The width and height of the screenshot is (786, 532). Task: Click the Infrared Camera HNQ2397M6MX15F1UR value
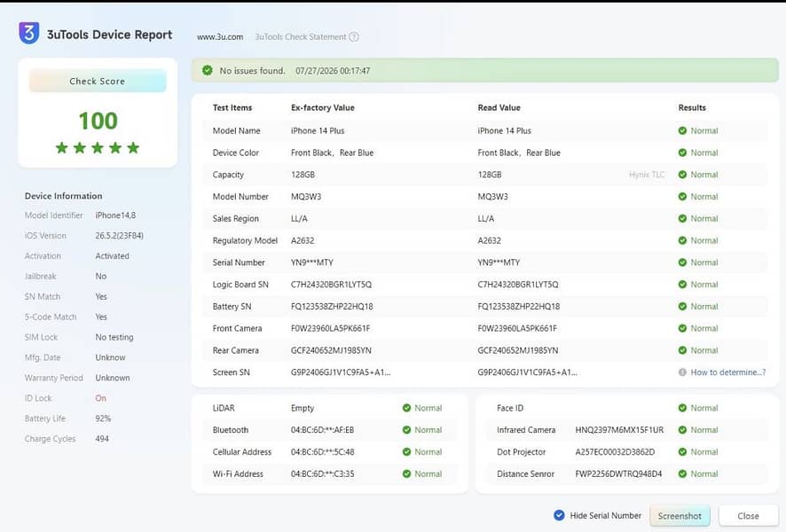[x=619, y=430]
